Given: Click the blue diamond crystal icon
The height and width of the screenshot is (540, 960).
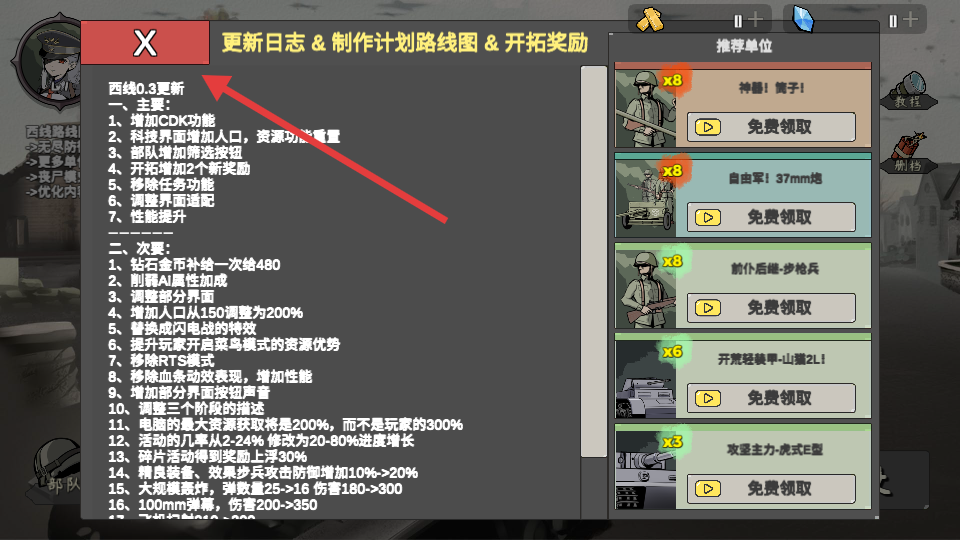Looking at the screenshot, I should [803, 19].
